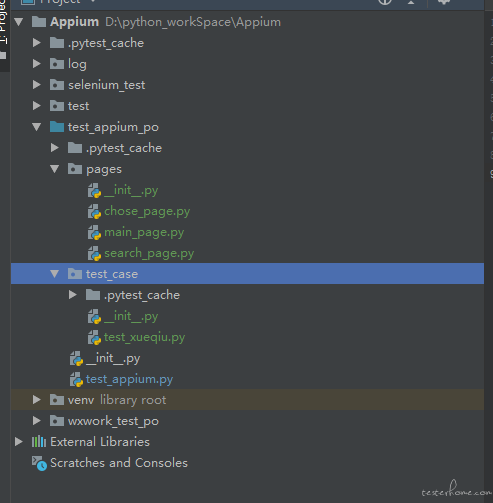Click the venv library root folder icon
Screen dimensions: 493x503
[x=57, y=400]
